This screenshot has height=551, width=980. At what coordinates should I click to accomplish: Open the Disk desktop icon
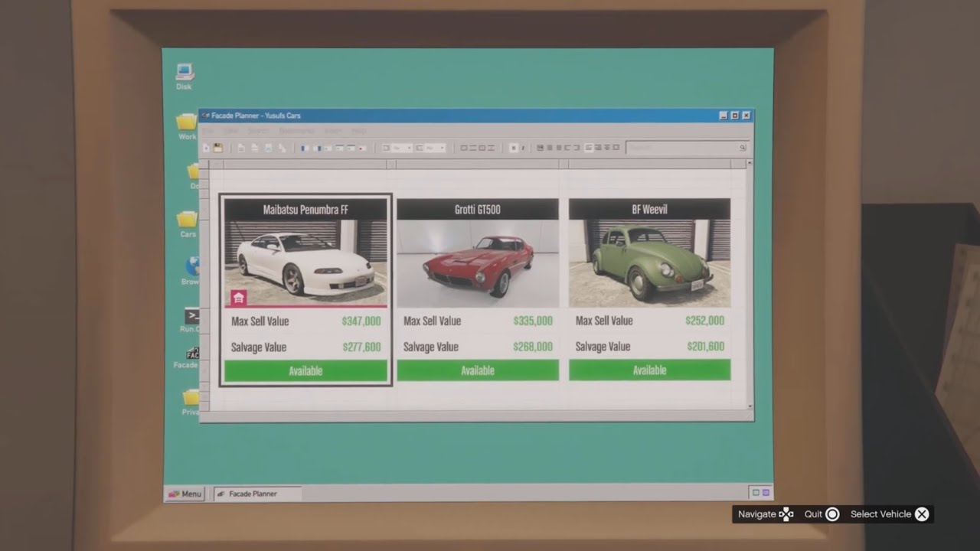coord(184,77)
